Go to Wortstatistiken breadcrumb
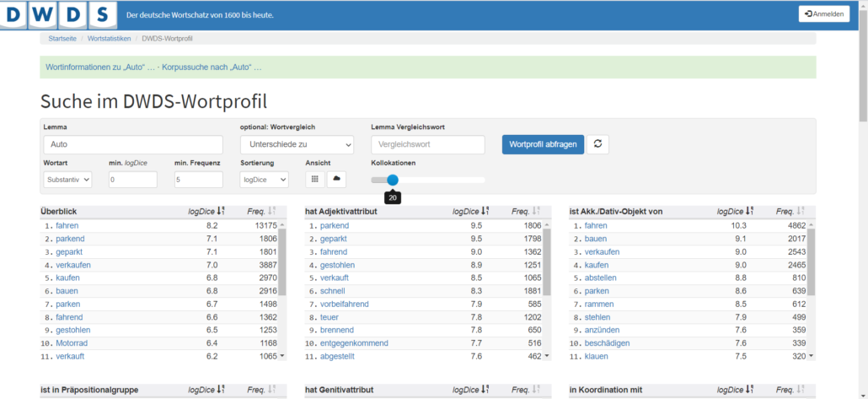The image size is (868, 399). (109, 38)
